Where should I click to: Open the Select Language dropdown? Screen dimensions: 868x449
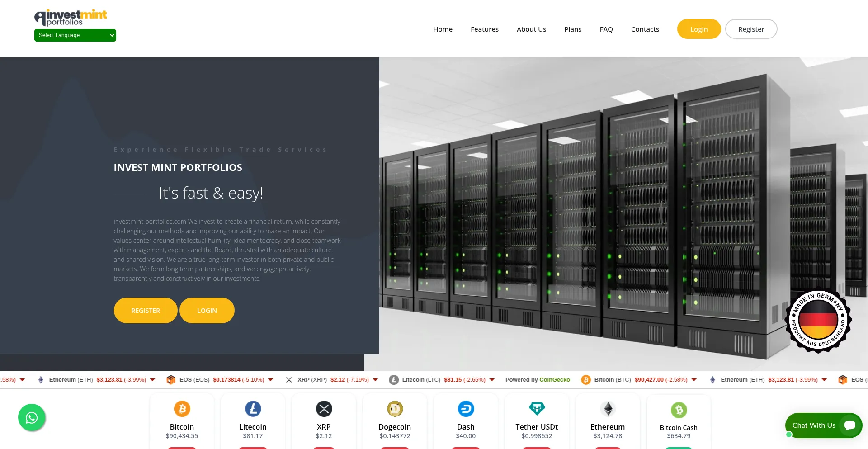(x=75, y=35)
